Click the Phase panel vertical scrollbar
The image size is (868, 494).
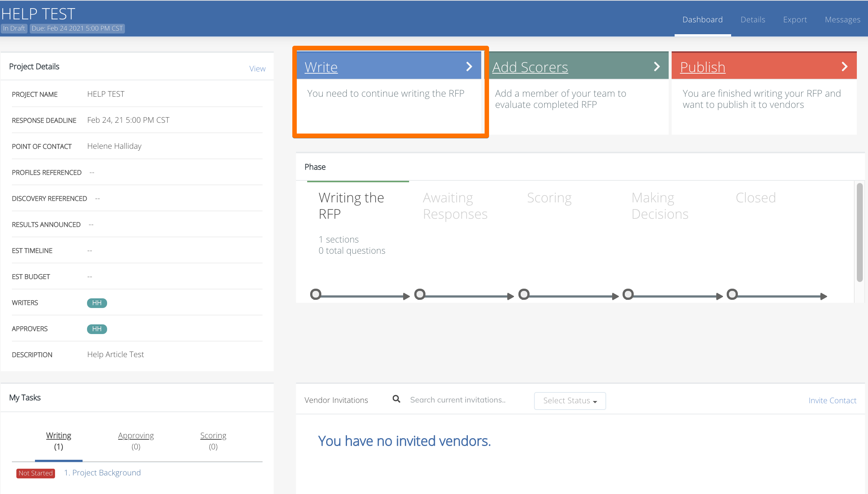click(x=859, y=232)
